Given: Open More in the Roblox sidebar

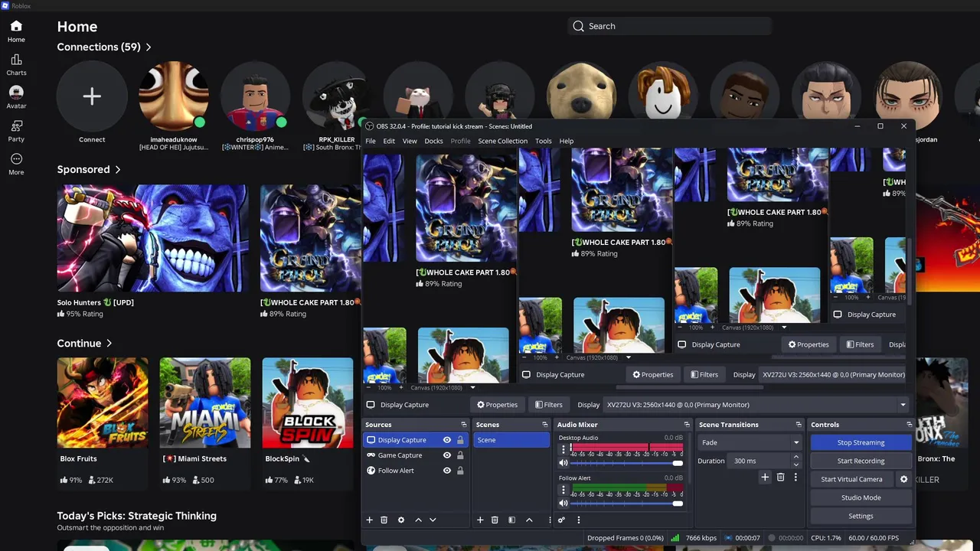Looking at the screenshot, I should click(x=16, y=164).
